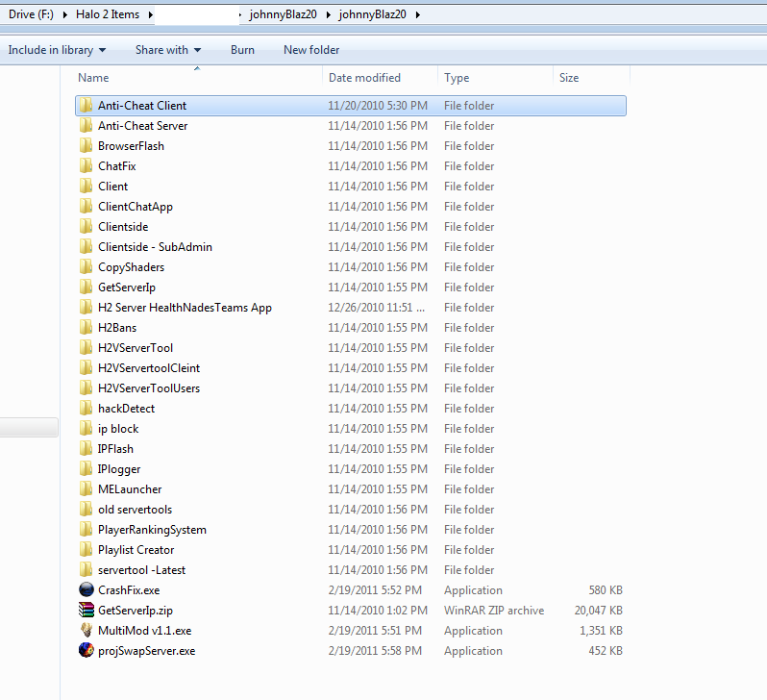Click the IPlogger folder icon
The image size is (767, 700).
(x=87, y=469)
